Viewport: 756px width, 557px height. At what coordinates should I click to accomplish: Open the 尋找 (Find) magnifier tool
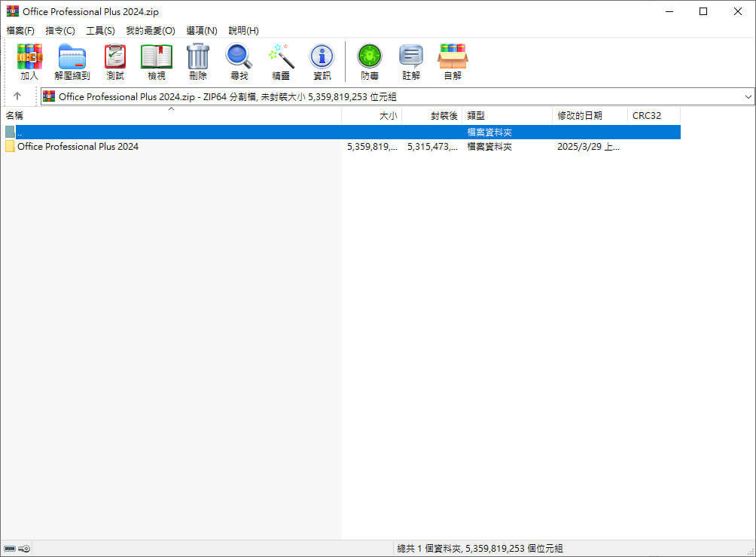pos(239,62)
